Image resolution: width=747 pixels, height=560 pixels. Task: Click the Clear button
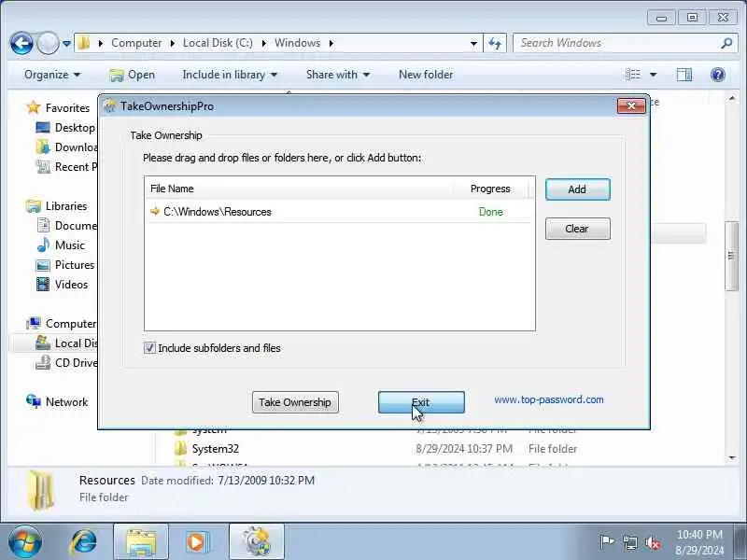tap(577, 229)
